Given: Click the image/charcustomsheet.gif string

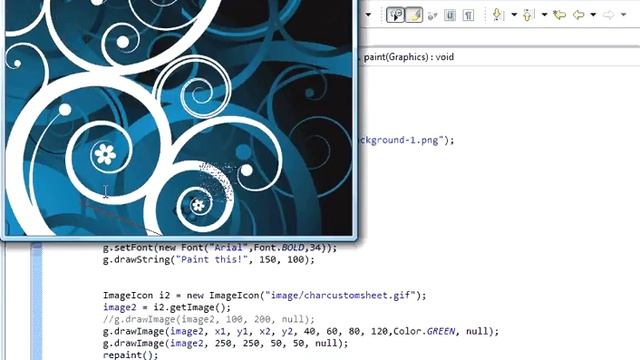Looking at the screenshot, I should pos(340,296).
